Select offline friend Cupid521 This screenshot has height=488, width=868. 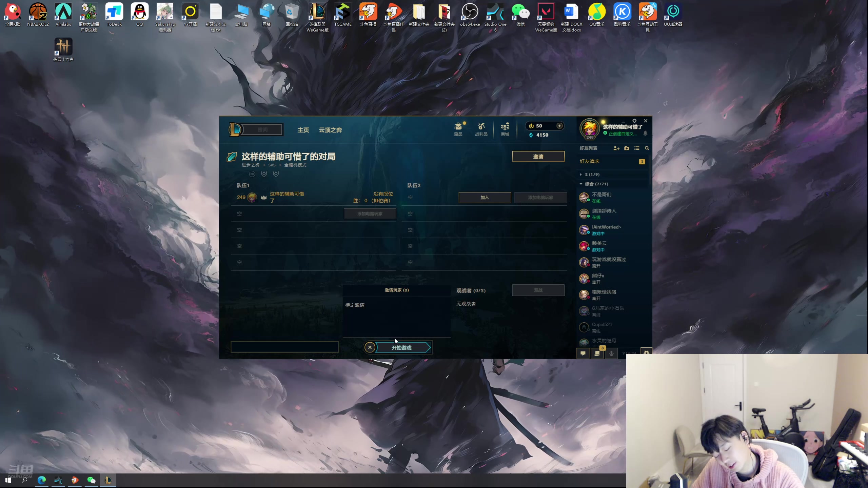pyautogui.click(x=613, y=328)
